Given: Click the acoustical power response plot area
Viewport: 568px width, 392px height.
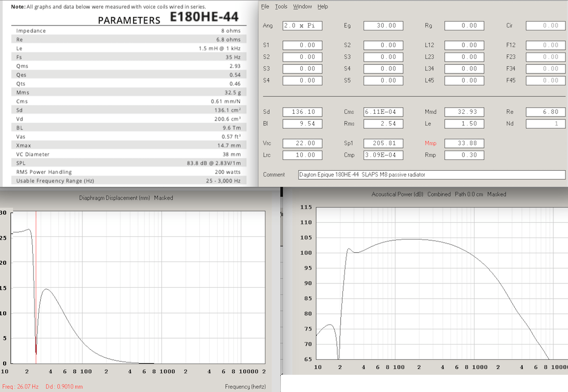Looking at the screenshot, I should click(x=442, y=283).
